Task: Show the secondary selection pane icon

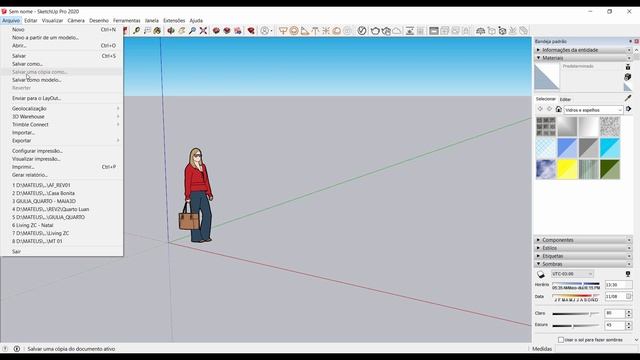Action: (x=628, y=67)
